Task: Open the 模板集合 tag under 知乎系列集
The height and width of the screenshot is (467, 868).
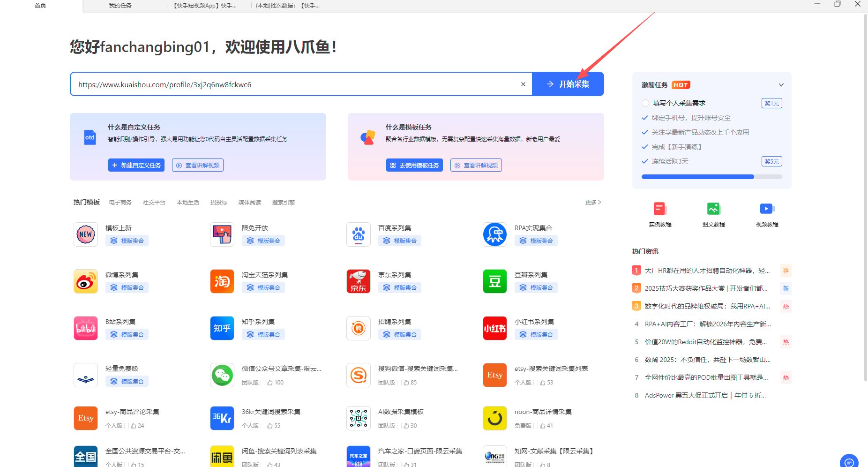Action: (263, 334)
